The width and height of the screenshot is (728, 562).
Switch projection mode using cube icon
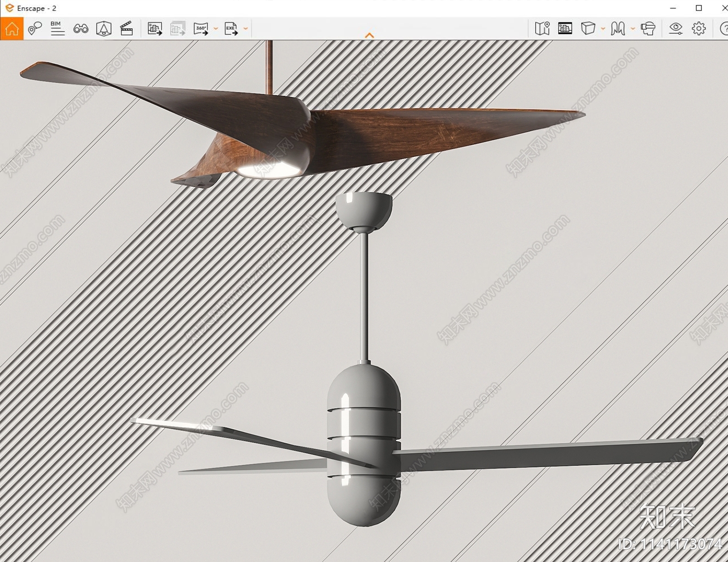pos(588,28)
